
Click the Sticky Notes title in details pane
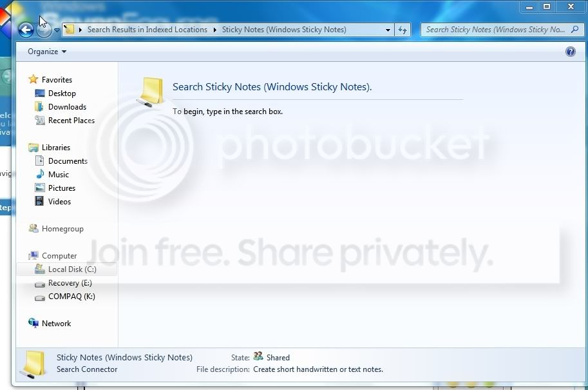pyautogui.click(x=124, y=357)
